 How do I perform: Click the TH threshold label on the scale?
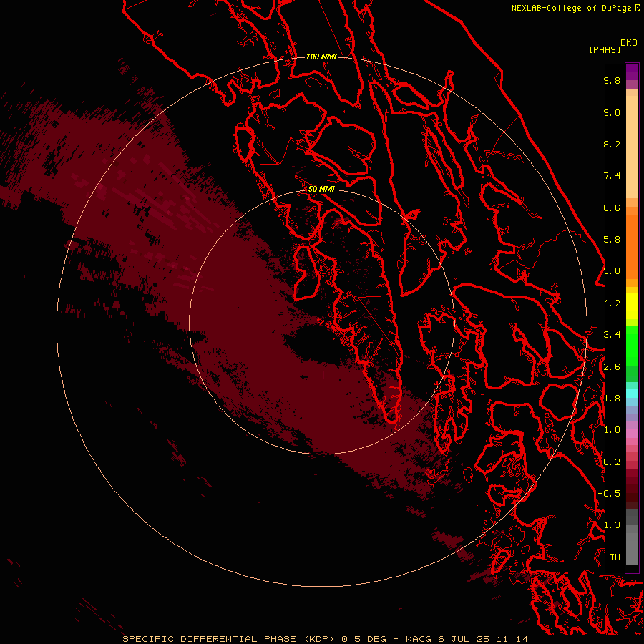click(x=615, y=557)
